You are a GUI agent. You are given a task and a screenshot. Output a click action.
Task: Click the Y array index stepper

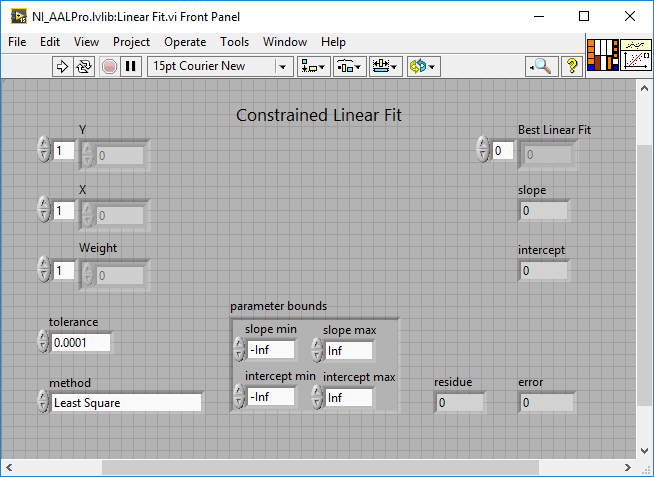43,150
